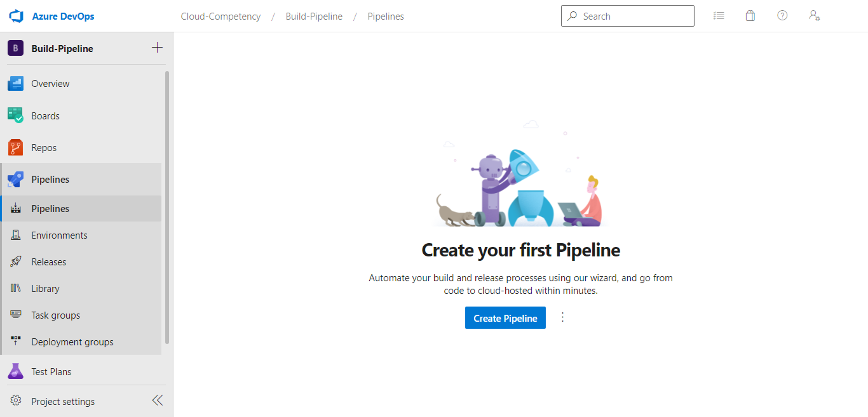Click the Environments icon
The height and width of the screenshot is (417, 868).
point(16,235)
